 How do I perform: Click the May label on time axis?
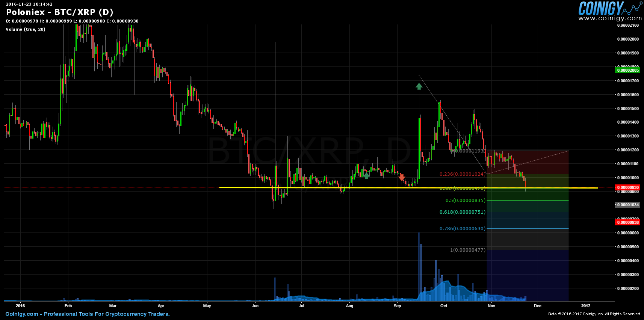pyautogui.click(x=207, y=306)
